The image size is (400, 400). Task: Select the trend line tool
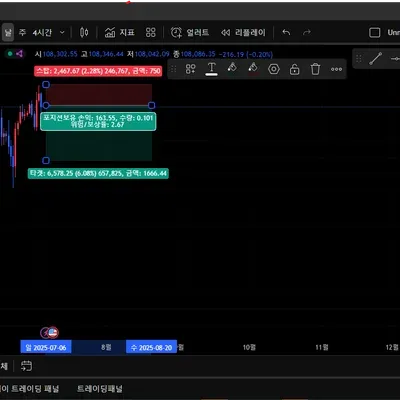(376, 59)
